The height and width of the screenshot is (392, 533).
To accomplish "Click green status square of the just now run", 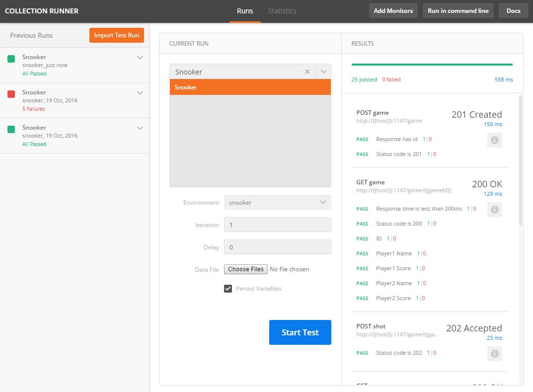I will point(11,59).
